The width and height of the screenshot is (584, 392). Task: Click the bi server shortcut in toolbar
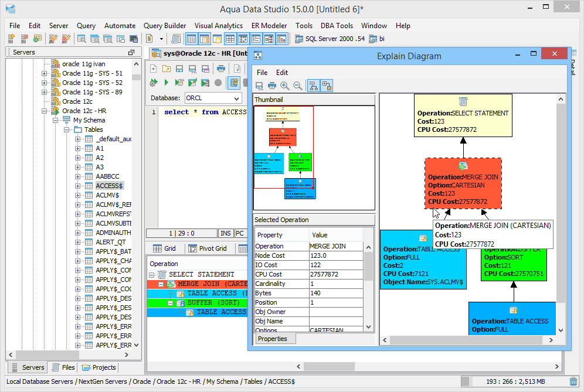coord(376,39)
